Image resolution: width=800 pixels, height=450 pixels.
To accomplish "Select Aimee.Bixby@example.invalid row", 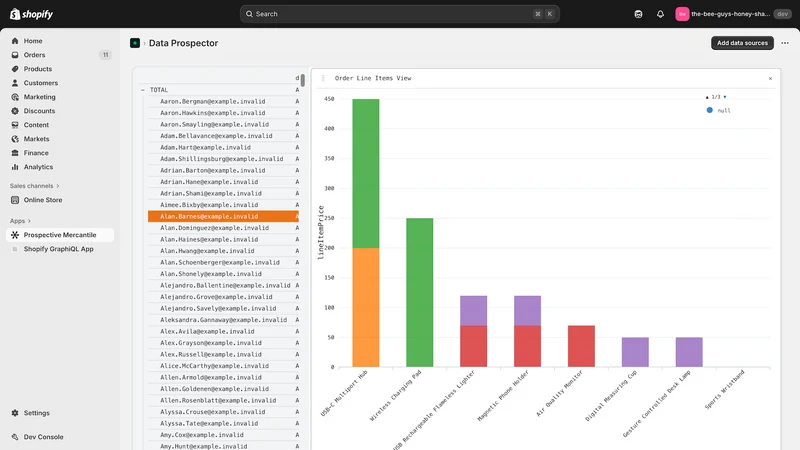I will tap(223, 205).
